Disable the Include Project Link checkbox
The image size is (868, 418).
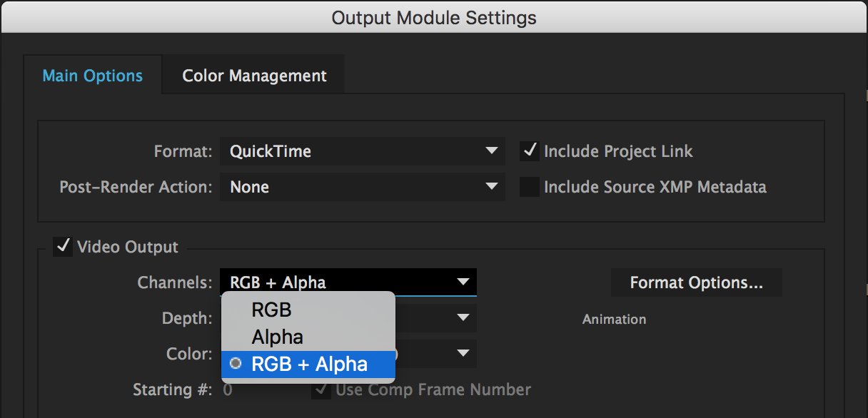click(x=530, y=151)
